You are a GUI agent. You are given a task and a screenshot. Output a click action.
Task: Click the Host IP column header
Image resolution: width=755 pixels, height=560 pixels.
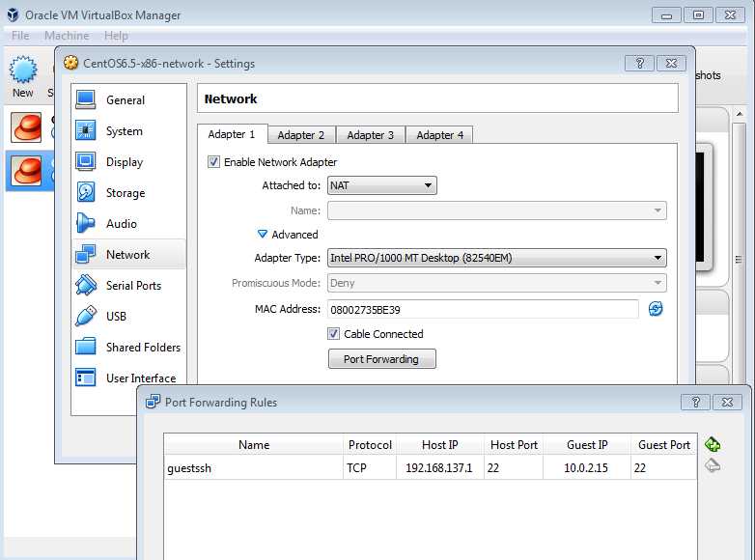click(x=439, y=444)
